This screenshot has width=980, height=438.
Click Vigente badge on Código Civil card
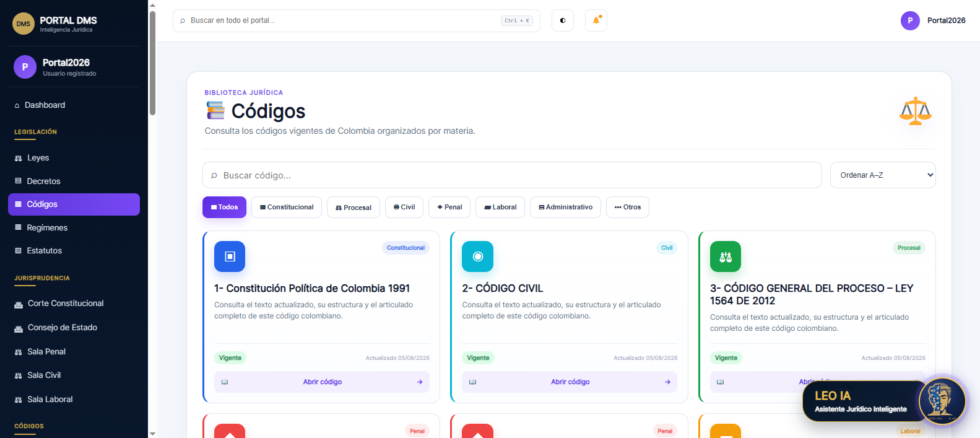(x=478, y=358)
